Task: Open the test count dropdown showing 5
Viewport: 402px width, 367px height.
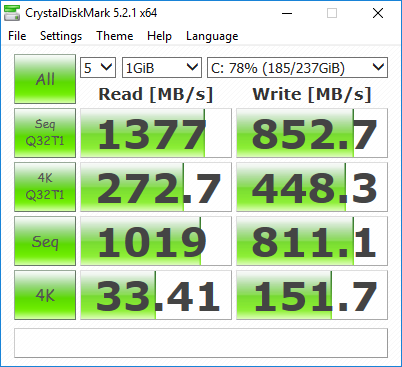Action: point(98,68)
